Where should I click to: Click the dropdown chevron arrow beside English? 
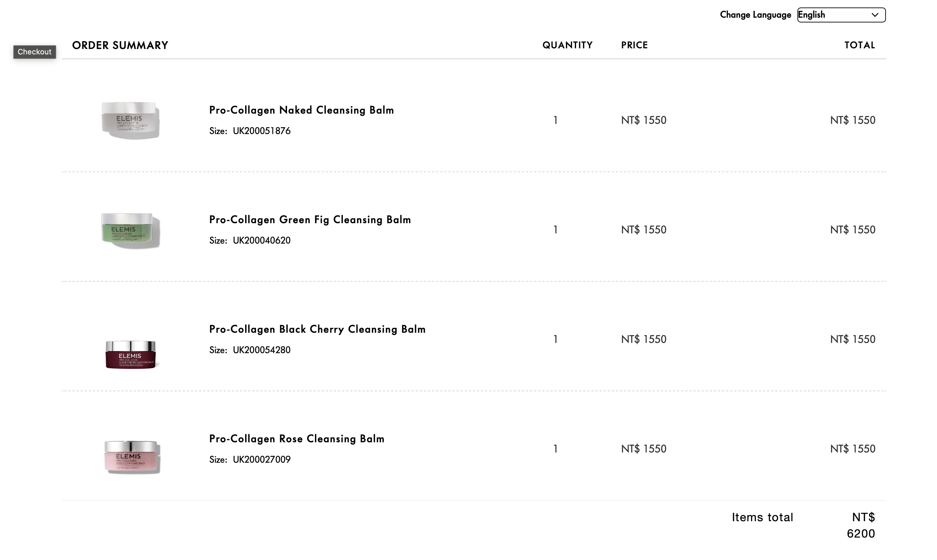[x=875, y=15]
